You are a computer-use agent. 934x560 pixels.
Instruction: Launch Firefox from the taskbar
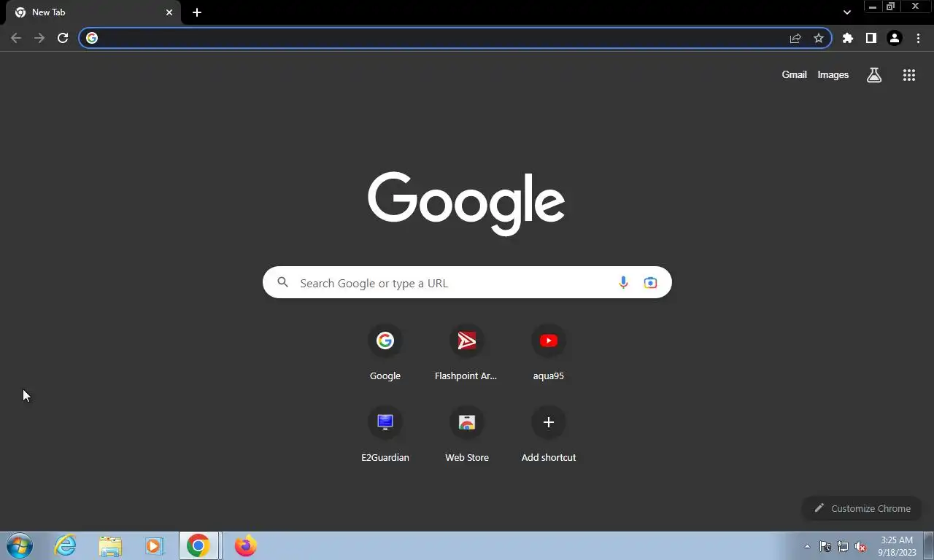point(246,545)
